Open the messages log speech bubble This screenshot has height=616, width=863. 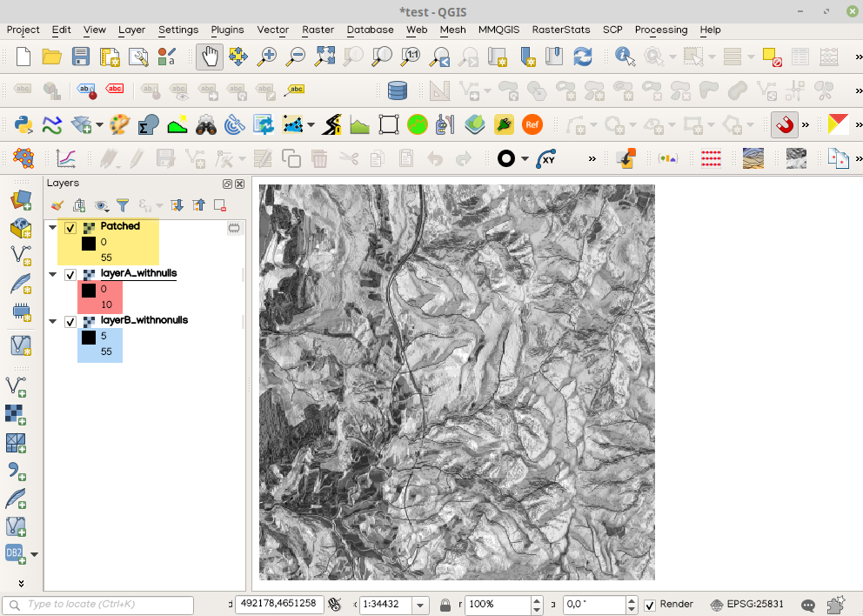[x=808, y=605]
